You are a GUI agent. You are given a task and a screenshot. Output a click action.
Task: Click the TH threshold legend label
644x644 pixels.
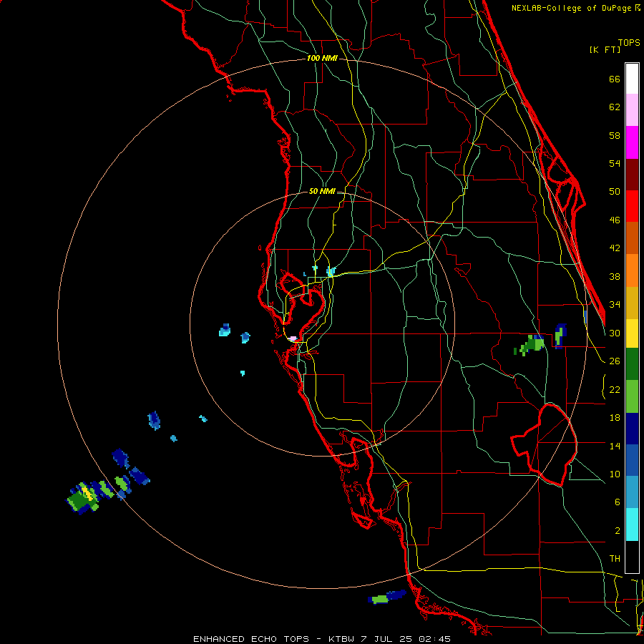[x=615, y=559]
